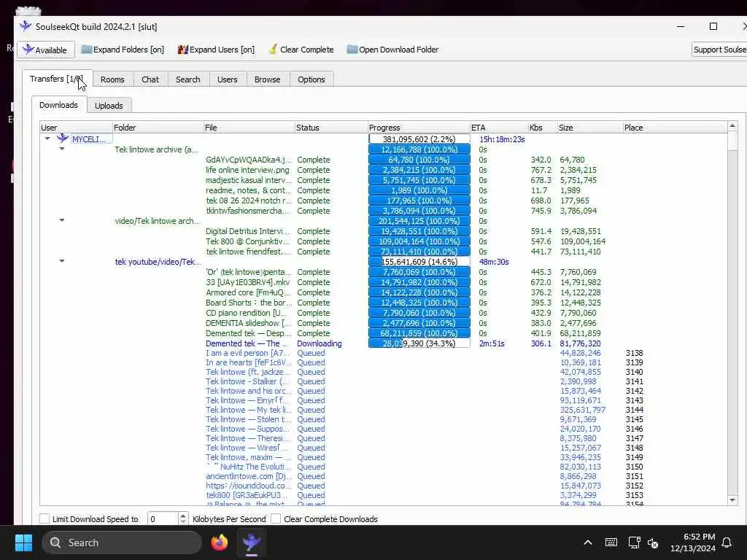The width and height of the screenshot is (747, 560).
Task: Click the Windows taskbar Search box
Action: tap(122, 542)
